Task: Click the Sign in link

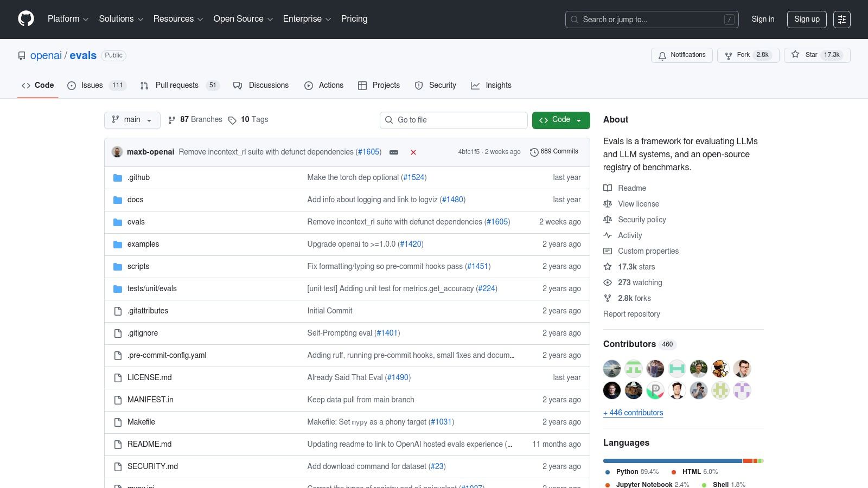Action: pyautogui.click(x=763, y=19)
